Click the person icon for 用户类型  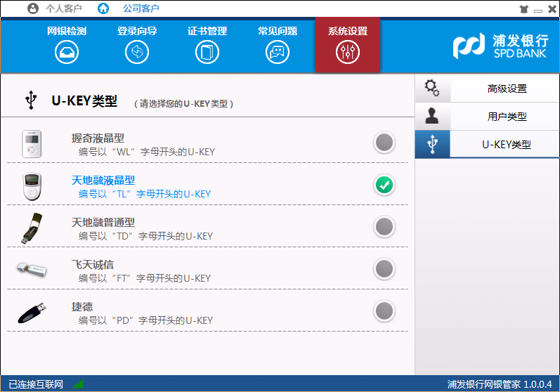point(432,117)
